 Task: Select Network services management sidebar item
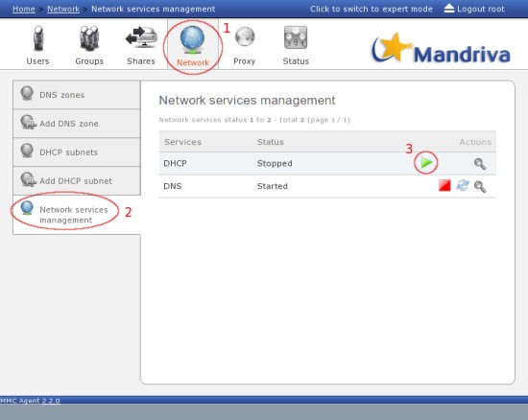[77, 215]
